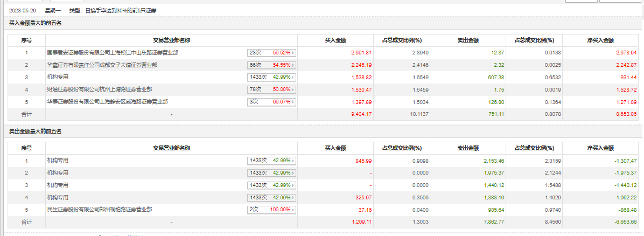Expand the 66次 54.55% stats badge

tap(272, 65)
